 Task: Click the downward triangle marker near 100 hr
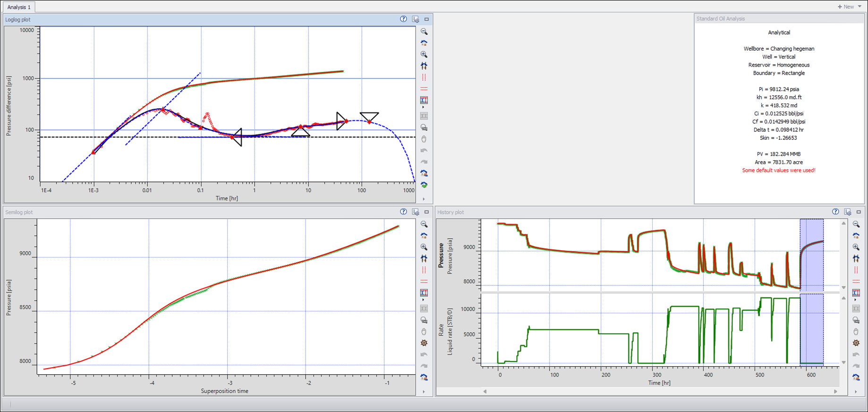(369, 117)
